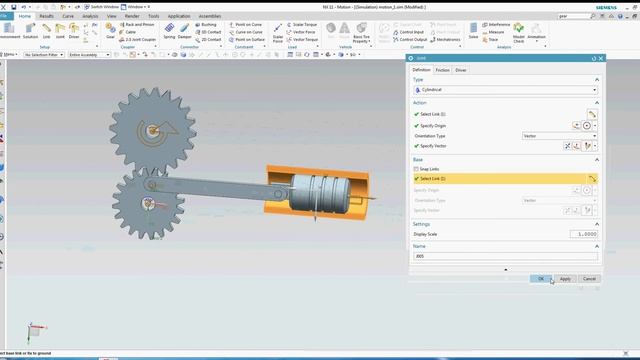This screenshot has width=640, height=360.
Task: Open the Environment tool in ribbon
Action: click(9, 31)
